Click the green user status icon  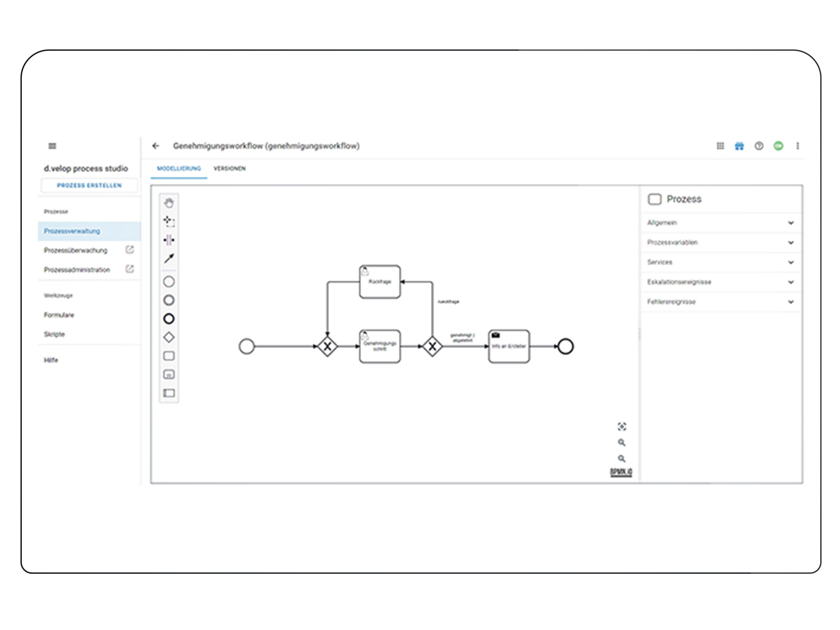click(x=778, y=146)
